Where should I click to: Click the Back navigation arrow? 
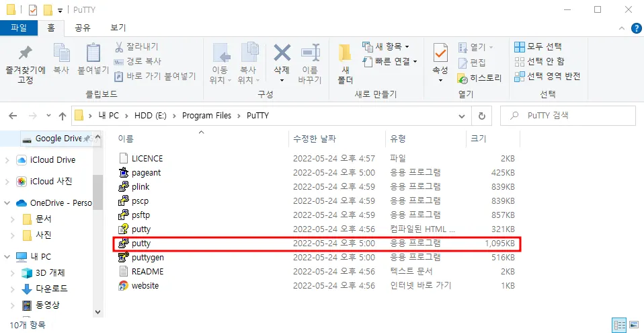point(13,116)
